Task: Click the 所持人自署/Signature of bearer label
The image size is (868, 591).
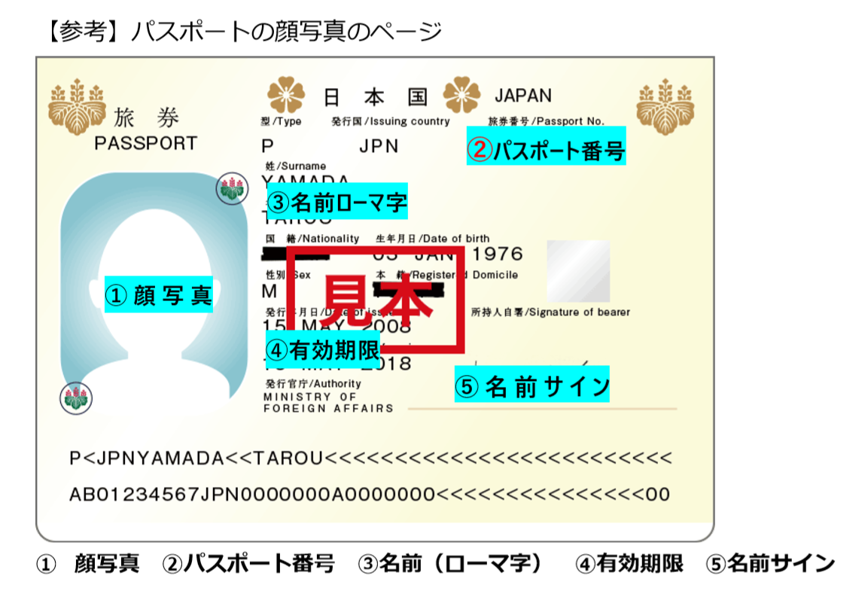Action: click(x=551, y=312)
